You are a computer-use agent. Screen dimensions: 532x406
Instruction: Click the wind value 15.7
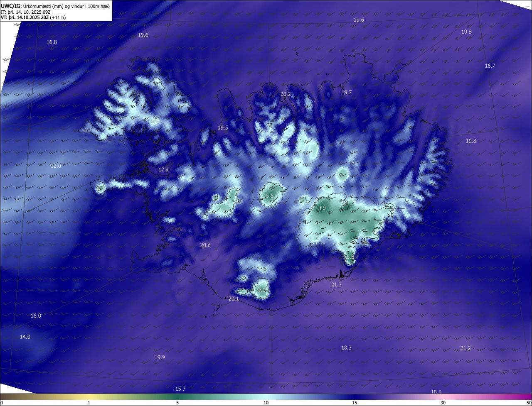tap(180, 389)
